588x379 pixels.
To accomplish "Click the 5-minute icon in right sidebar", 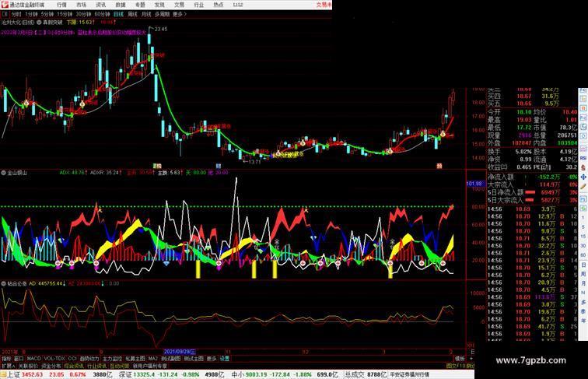I will pyautogui.click(x=583, y=226).
